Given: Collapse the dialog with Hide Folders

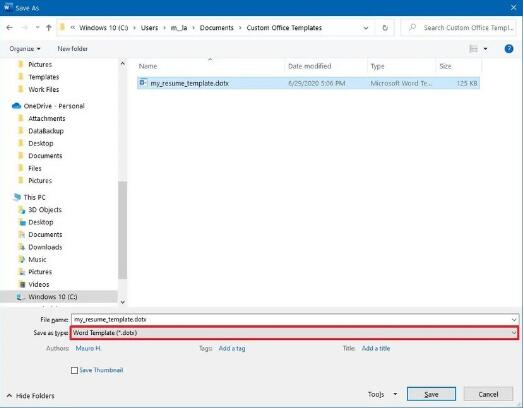Looking at the screenshot, I should click(x=31, y=396).
